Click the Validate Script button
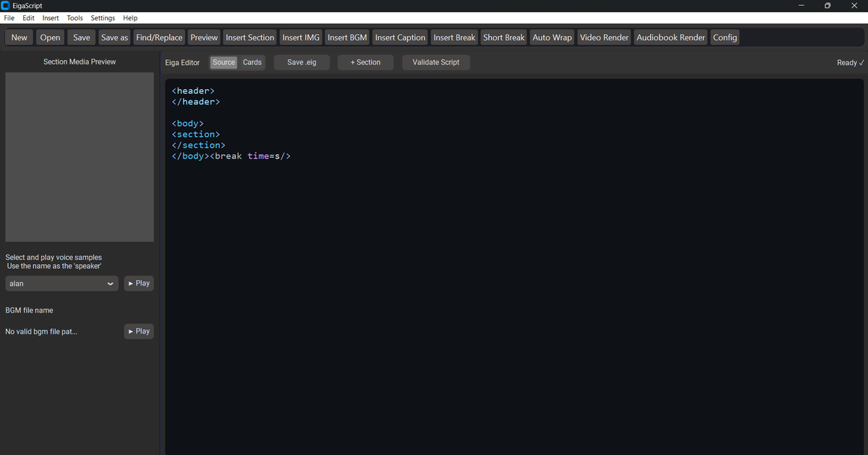This screenshot has height=455, width=868. pyautogui.click(x=436, y=62)
